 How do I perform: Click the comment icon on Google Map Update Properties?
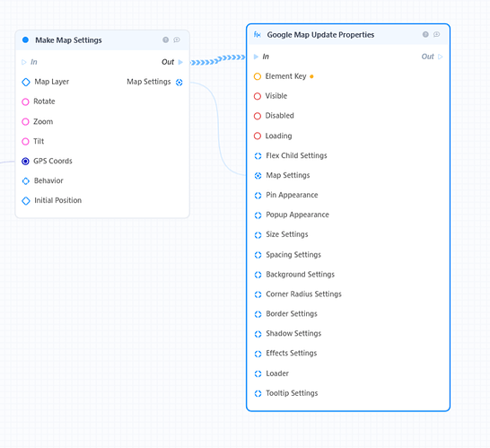(x=437, y=34)
